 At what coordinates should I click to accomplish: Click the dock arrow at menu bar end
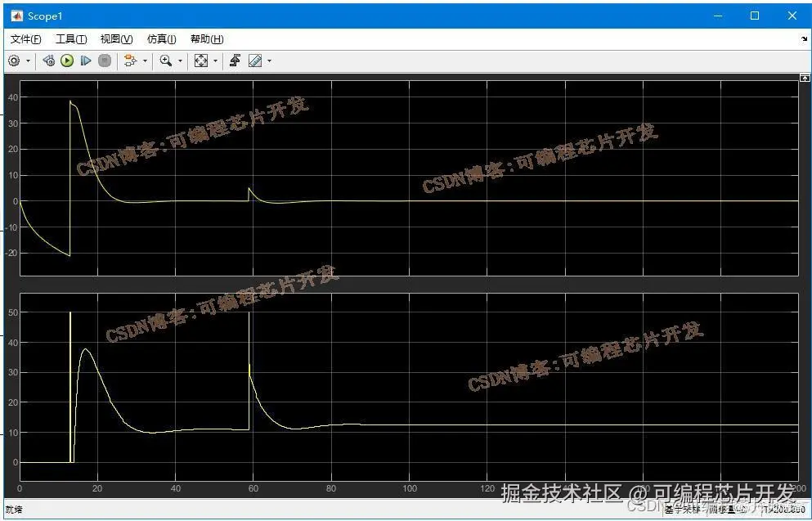tap(805, 38)
